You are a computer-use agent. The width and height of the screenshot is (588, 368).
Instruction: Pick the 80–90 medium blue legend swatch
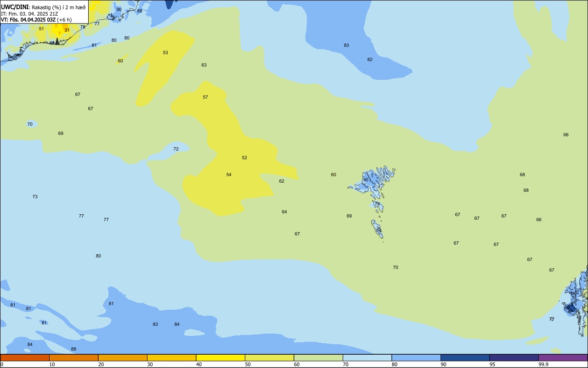point(416,357)
